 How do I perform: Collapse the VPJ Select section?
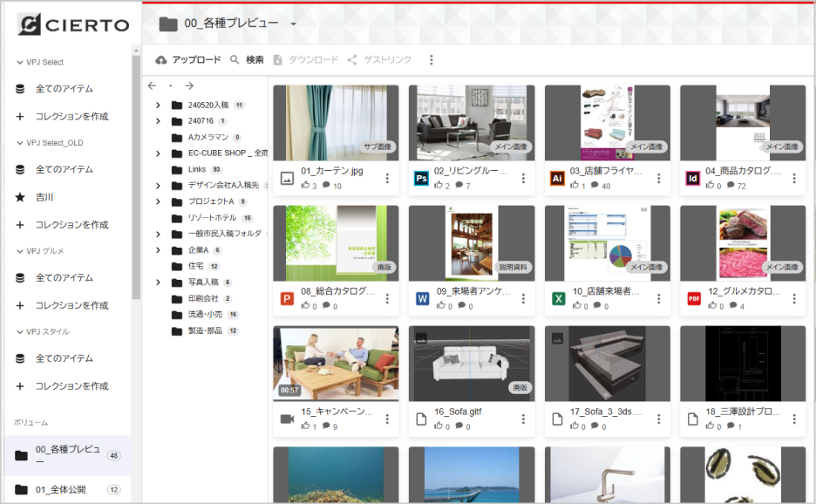coord(19,63)
